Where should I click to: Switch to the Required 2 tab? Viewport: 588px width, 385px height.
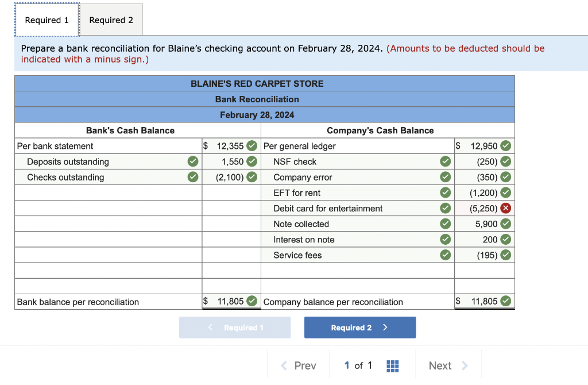click(111, 20)
